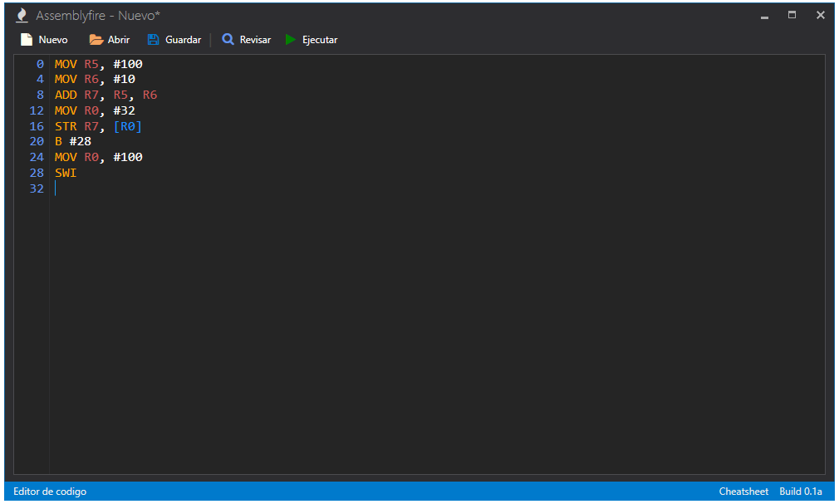Click the Revisar toolbar label
The height and width of the screenshot is (504, 839).
tap(255, 40)
